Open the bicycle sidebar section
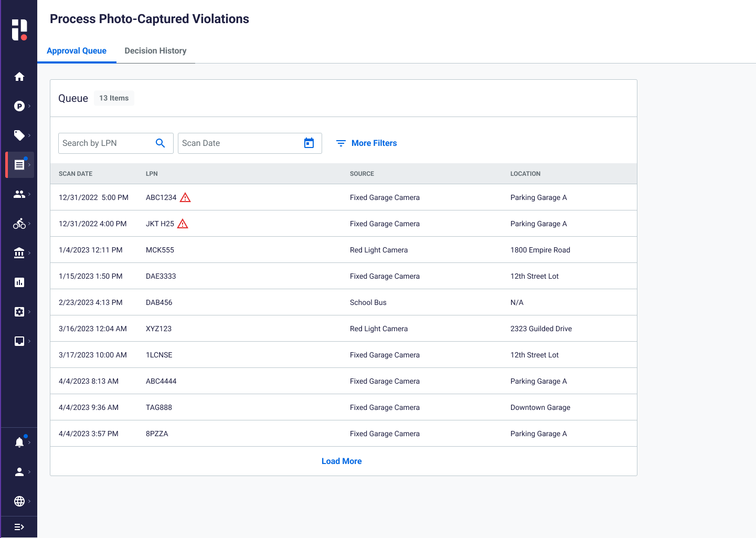756x538 pixels. pos(19,224)
